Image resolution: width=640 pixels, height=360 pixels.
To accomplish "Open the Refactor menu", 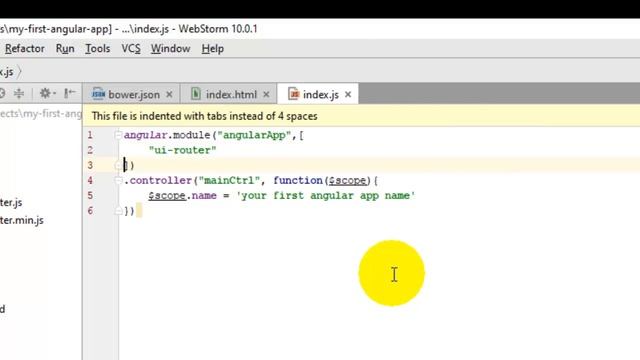I will (x=24, y=49).
